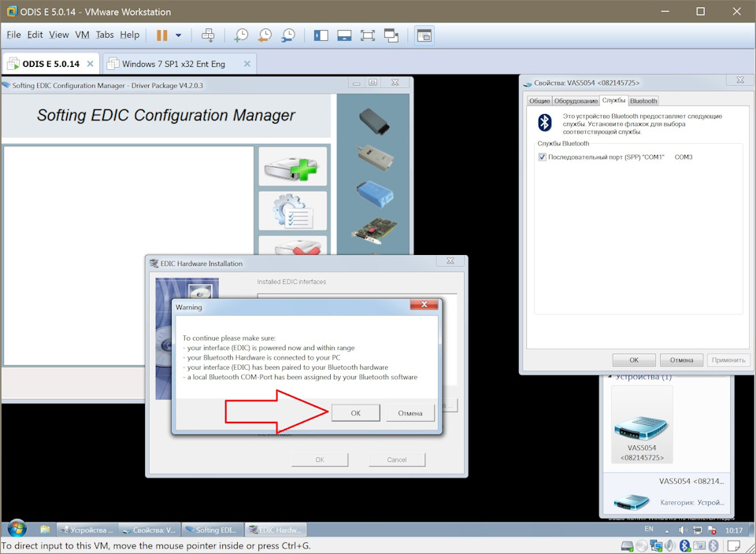756x554 pixels.
Task: Switch to Устройства taskbar window
Action: coord(87,530)
